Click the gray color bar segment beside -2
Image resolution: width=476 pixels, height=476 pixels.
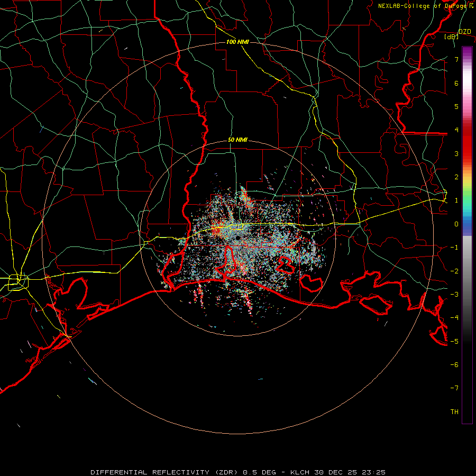click(467, 271)
